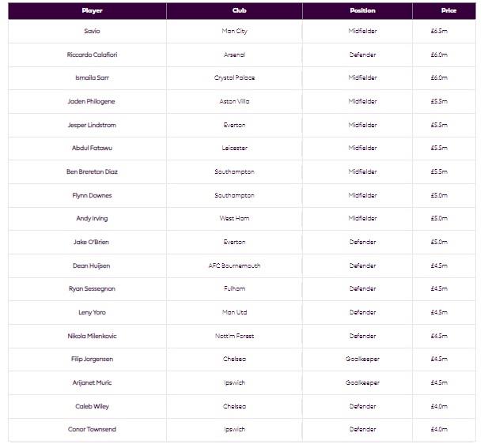Select Conor Townsend in the last row

92,429
